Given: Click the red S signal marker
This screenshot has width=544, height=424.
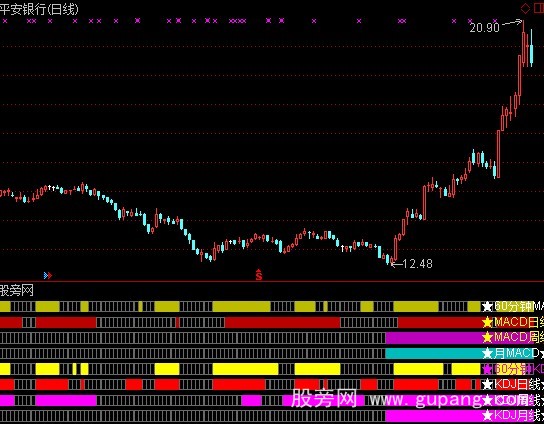Looking at the screenshot, I should pyautogui.click(x=259, y=274).
